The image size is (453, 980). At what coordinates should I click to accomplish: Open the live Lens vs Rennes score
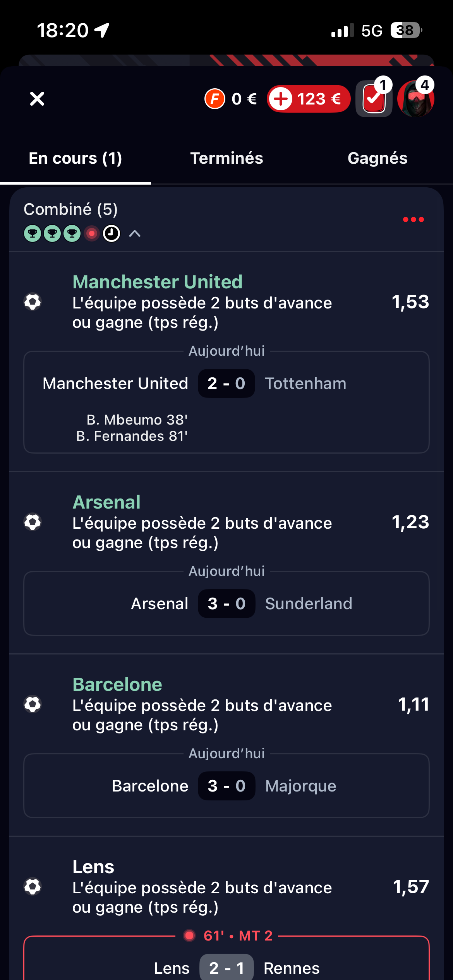[226, 968]
